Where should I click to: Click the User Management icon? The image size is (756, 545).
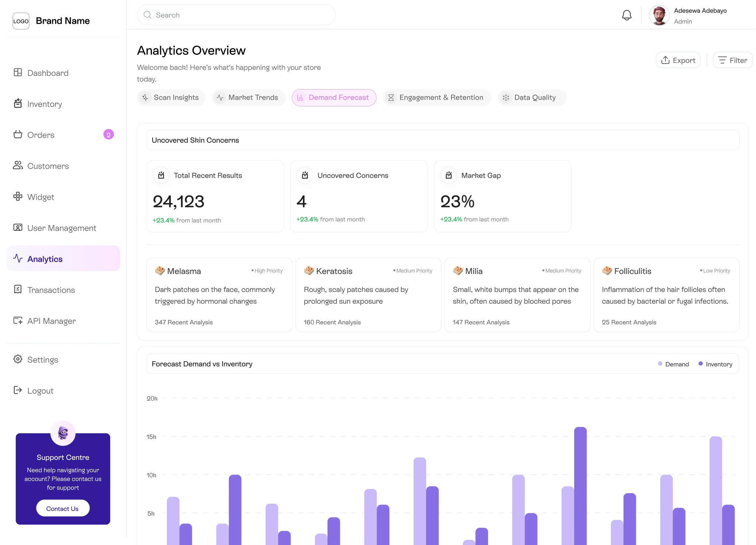pos(18,228)
